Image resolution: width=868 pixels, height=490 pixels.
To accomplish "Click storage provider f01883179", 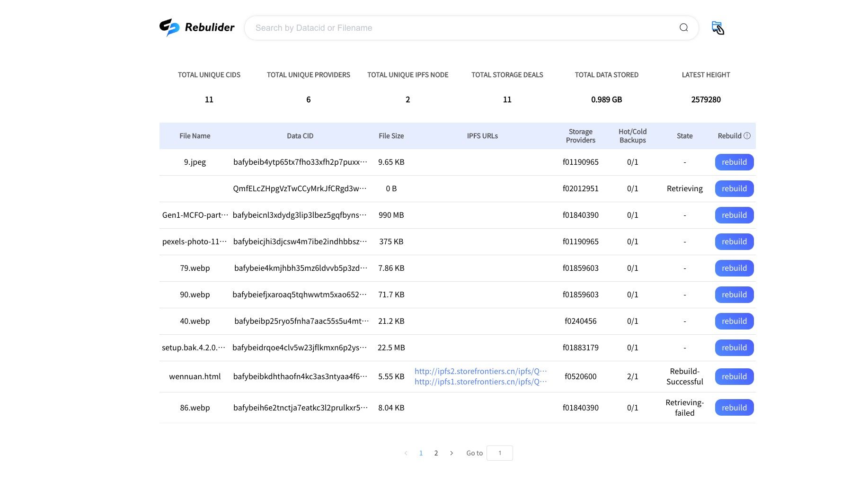I will point(580,347).
